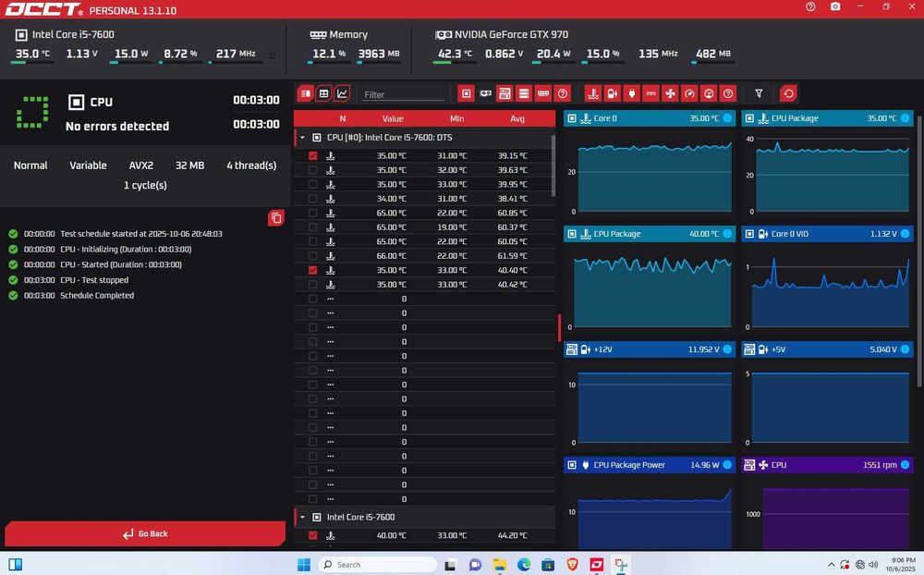Toggle the speedometer usage sensor filter
This screenshot has height=575, width=924.
pyautogui.click(x=689, y=93)
